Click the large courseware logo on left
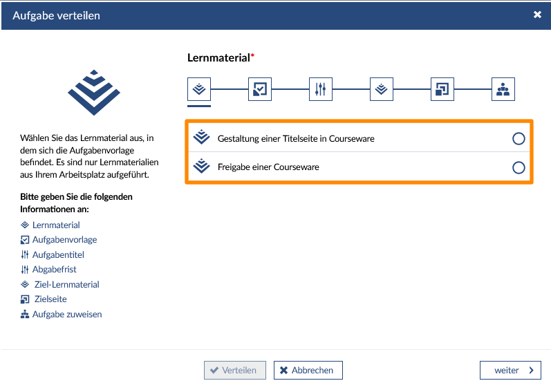Image resolution: width=551 pixels, height=392 pixels. (93, 91)
